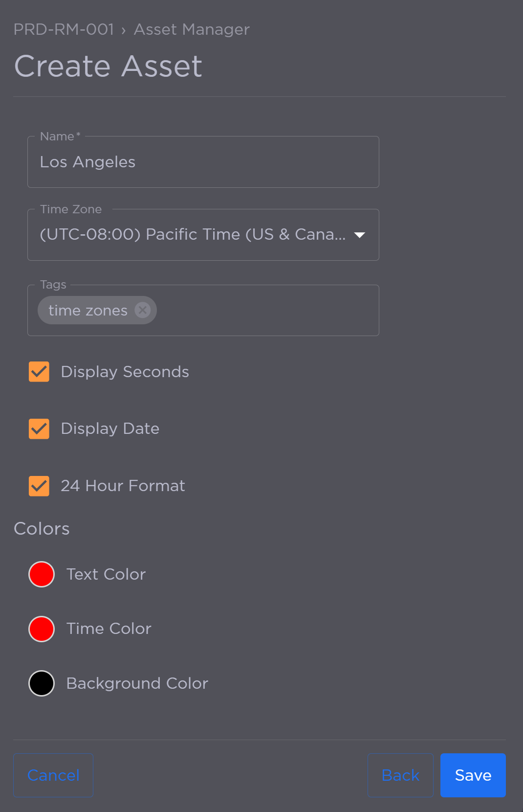This screenshot has height=812, width=523.
Task: Save the Los Angeles asset
Action: 473,775
